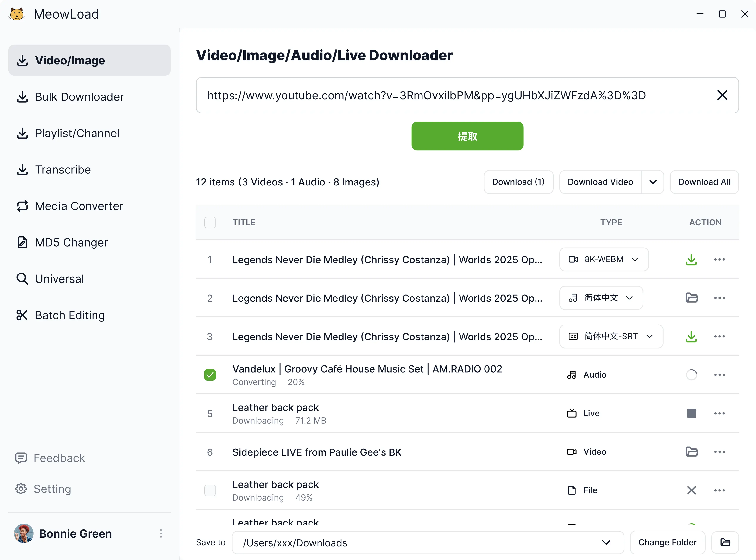Open folder for the 简体中文 audio row

tap(691, 298)
